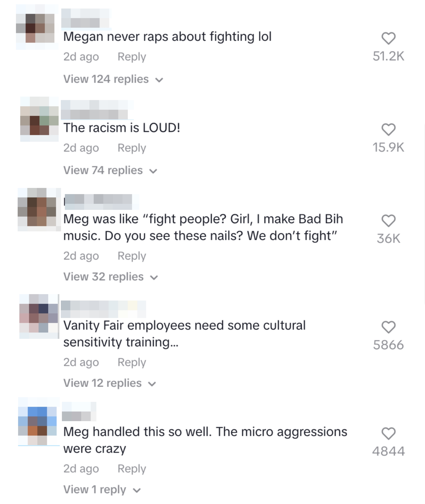
Task: Open avatar next to "The racism is LOUD!"
Action: [39, 119]
